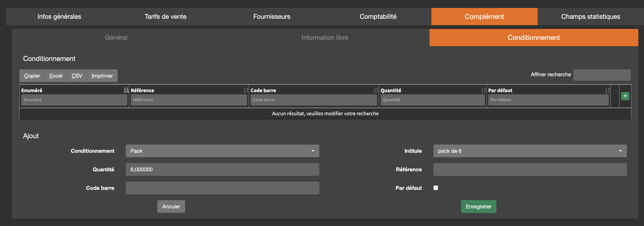Sort table by Quantité column icon
This screenshot has width=644, height=226.
tap(483, 90)
